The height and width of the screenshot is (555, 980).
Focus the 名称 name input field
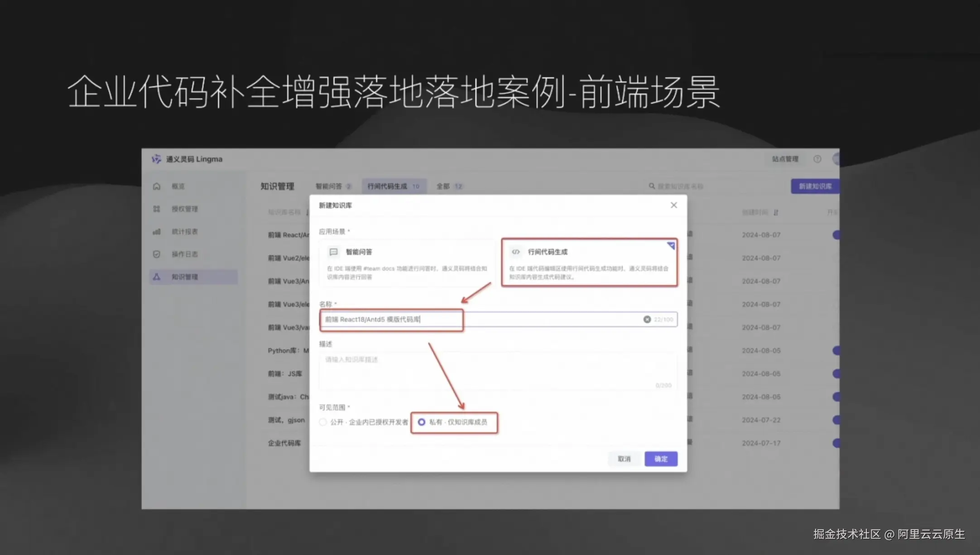click(x=498, y=319)
